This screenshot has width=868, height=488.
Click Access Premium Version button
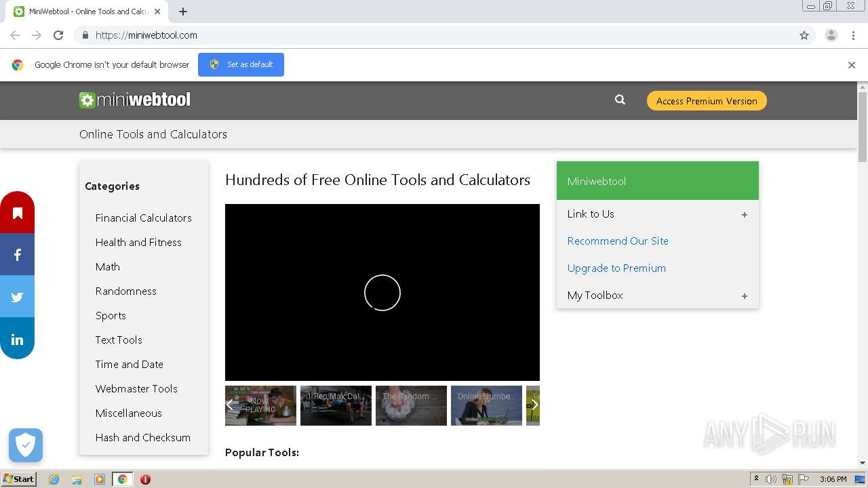707,101
